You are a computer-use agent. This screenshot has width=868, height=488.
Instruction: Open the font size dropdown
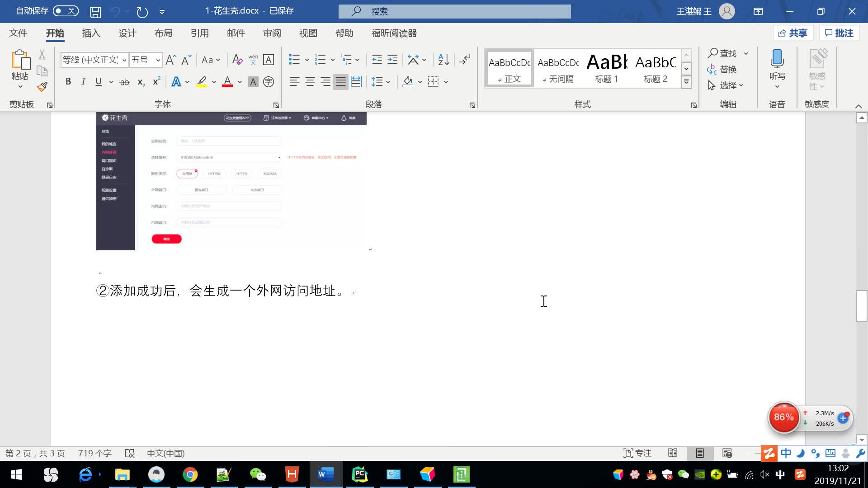[158, 60]
